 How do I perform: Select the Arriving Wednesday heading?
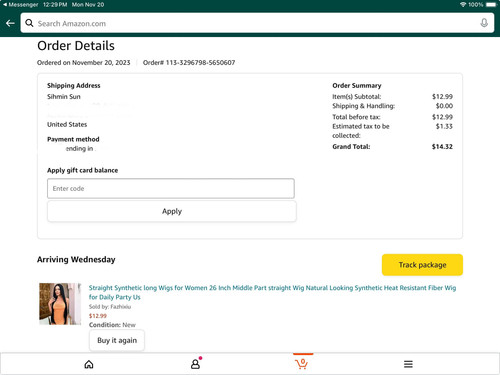pos(76,259)
